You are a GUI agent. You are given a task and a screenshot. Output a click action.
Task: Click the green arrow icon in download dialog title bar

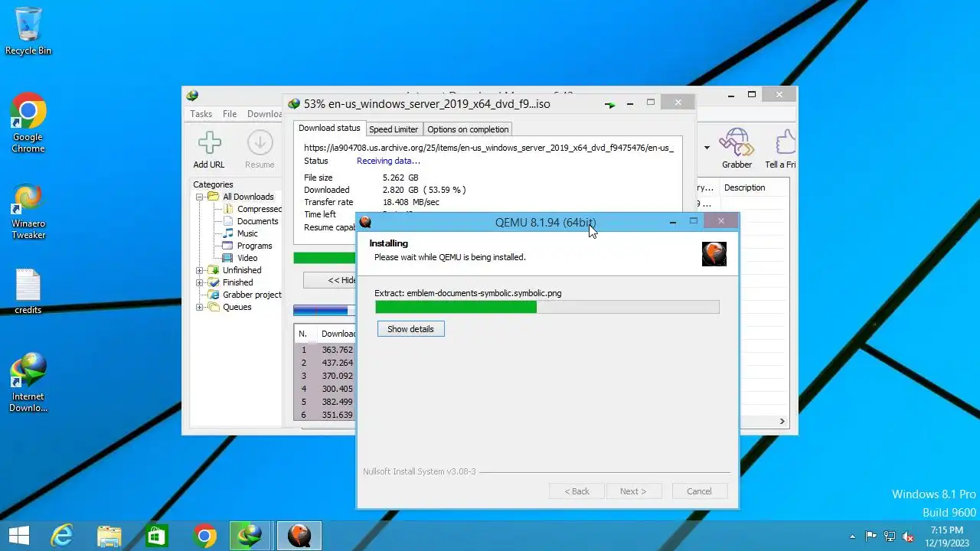[x=609, y=104]
